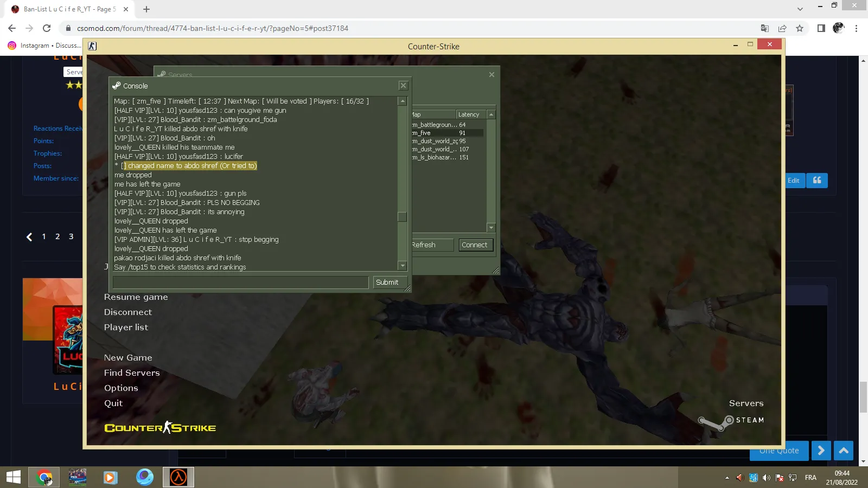Open the Find Servers menu item
Screen dimensions: 868x488
point(132,373)
